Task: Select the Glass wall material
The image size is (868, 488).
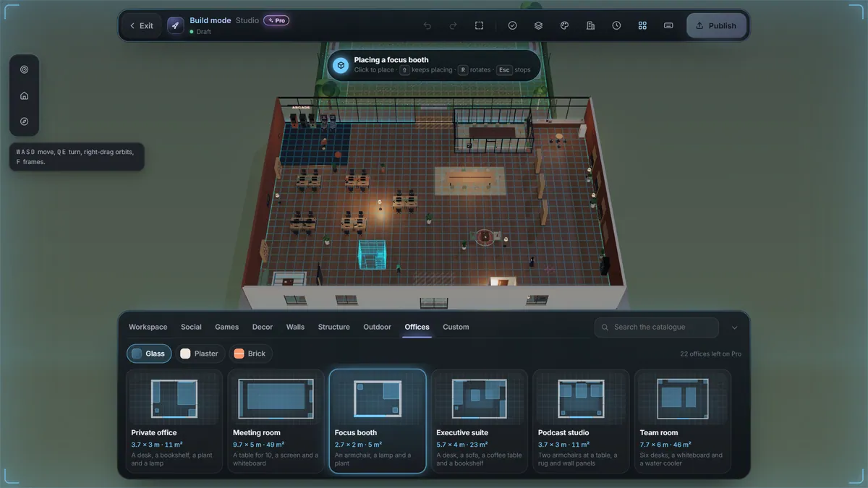Action: pyautogui.click(x=149, y=354)
